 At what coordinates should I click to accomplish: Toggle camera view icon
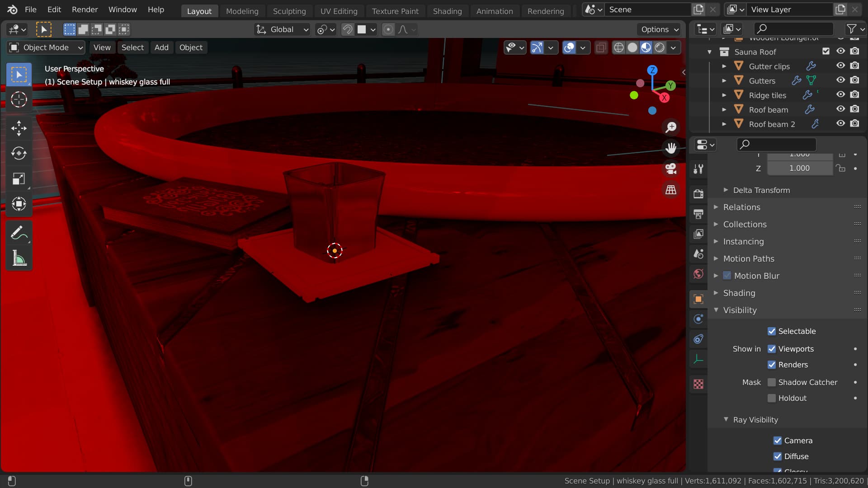671,169
